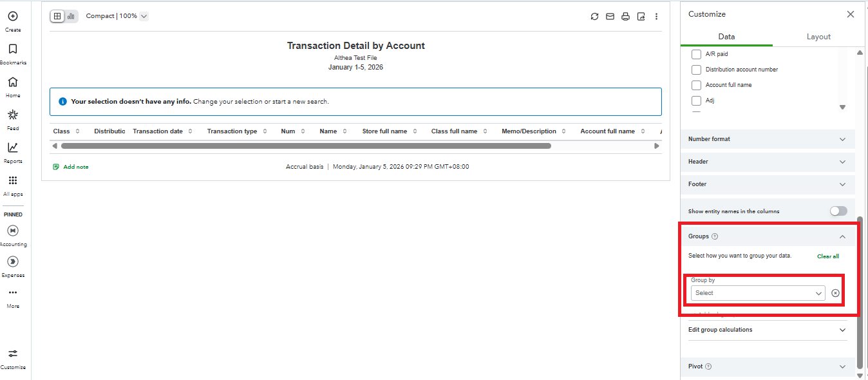This screenshot has height=380, width=868.
Task: Open the Group by Select dropdown
Action: [x=758, y=293]
